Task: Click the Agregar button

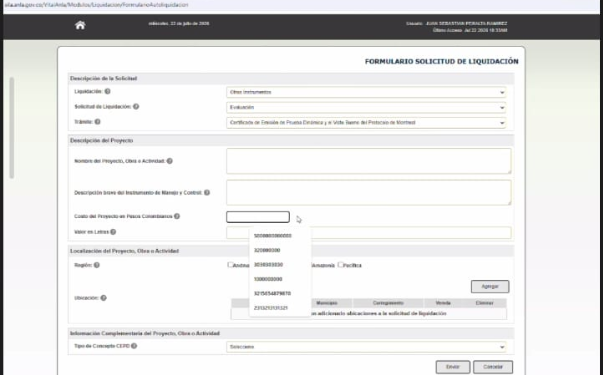Action: [490, 287]
